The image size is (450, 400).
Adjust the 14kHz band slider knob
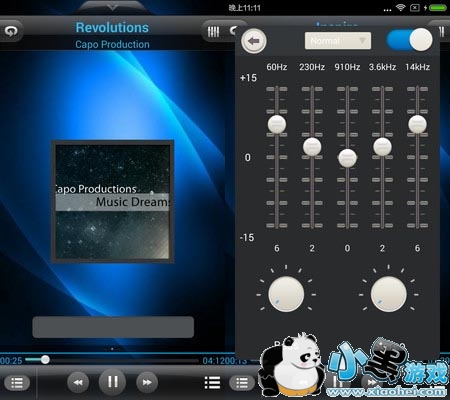point(417,124)
